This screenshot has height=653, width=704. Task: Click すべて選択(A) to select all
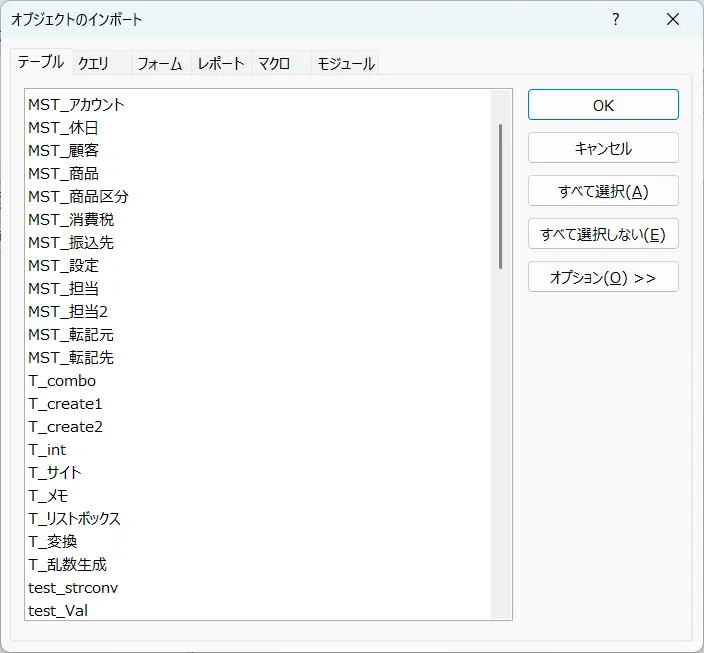point(603,191)
